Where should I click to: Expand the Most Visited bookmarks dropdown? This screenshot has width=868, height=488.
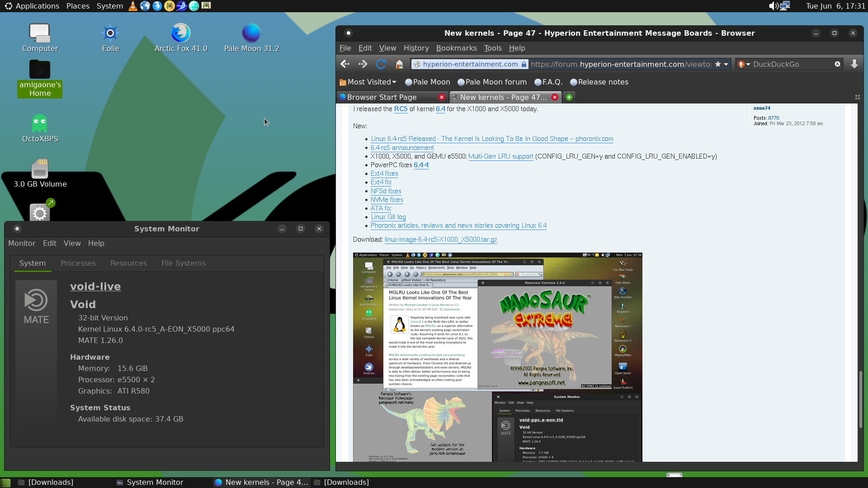click(368, 82)
